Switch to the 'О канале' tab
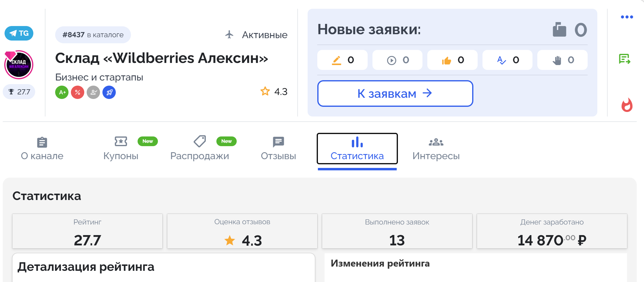644x282 pixels. pyautogui.click(x=42, y=149)
